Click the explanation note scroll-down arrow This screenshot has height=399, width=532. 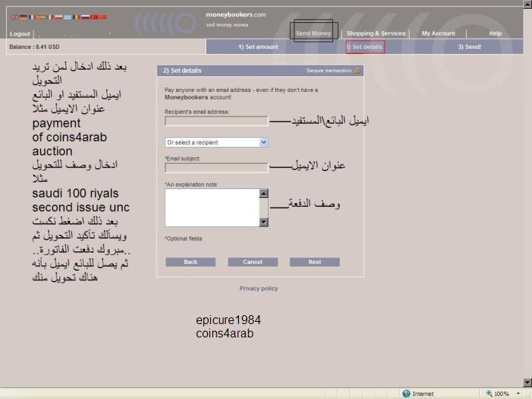(x=263, y=222)
